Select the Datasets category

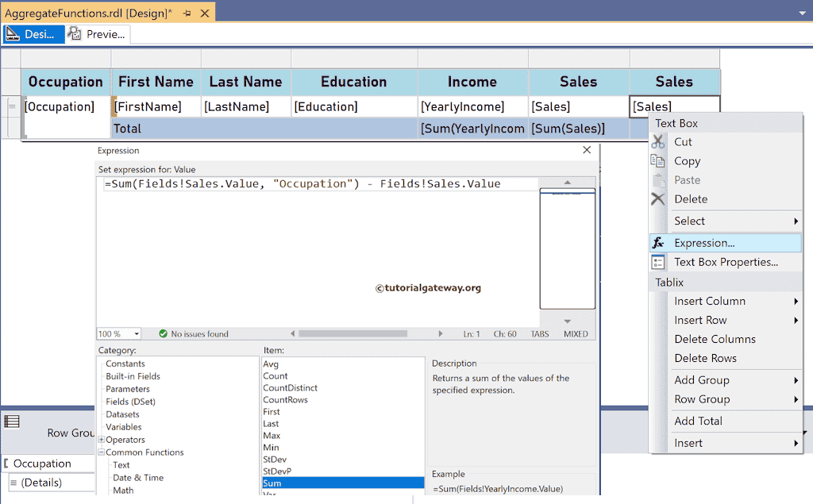(x=122, y=414)
